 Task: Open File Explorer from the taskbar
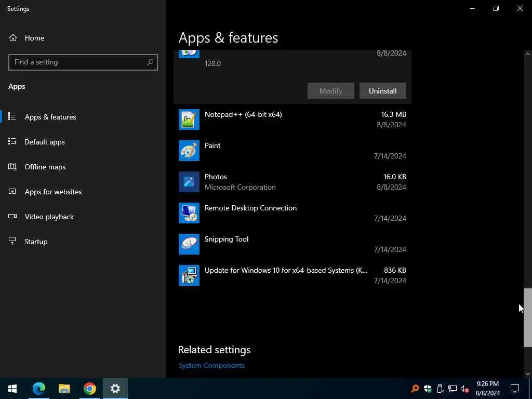point(64,389)
